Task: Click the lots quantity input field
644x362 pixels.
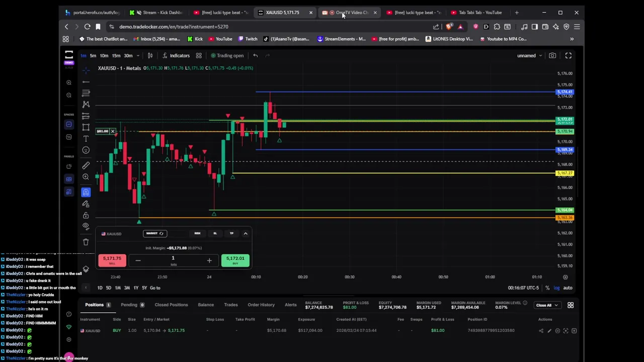Action: coord(173,260)
